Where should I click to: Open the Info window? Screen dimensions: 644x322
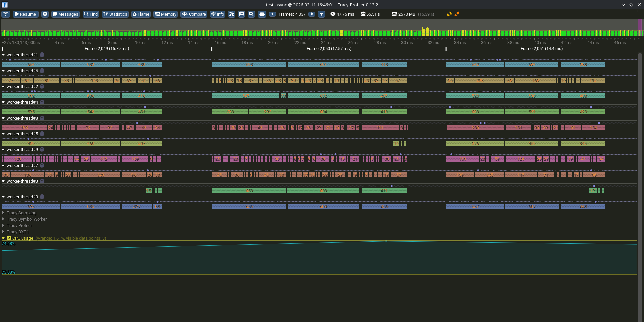218,14
